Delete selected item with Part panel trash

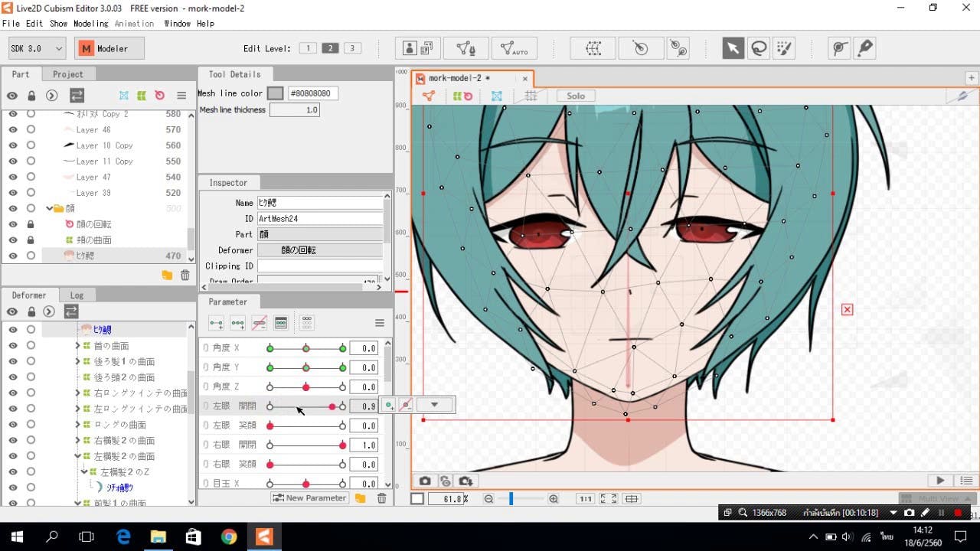click(185, 275)
